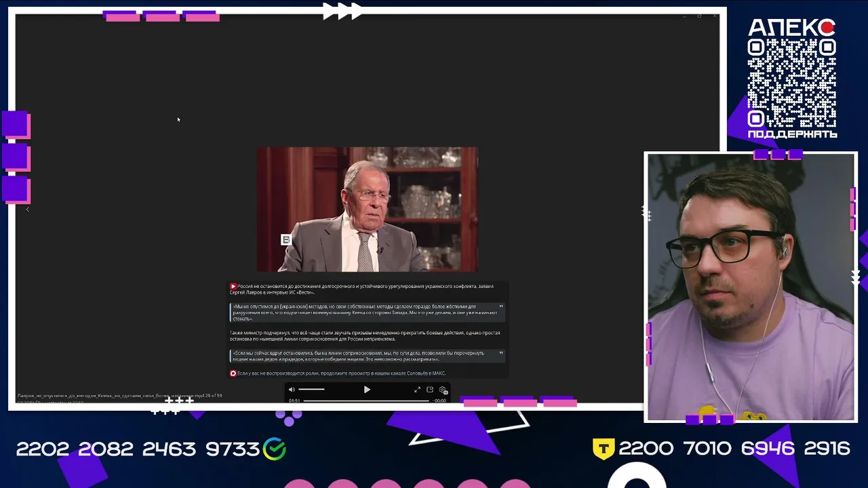Click the T-Bank card number 2200 7010 6946 2916
This screenshot has height=488, width=868.
(734, 449)
